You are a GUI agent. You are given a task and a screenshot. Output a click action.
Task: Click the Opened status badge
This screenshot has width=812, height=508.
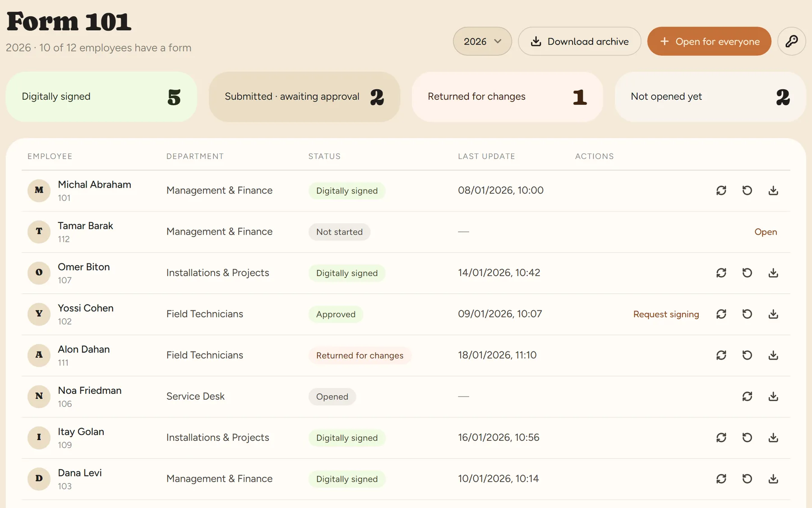(332, 397)
